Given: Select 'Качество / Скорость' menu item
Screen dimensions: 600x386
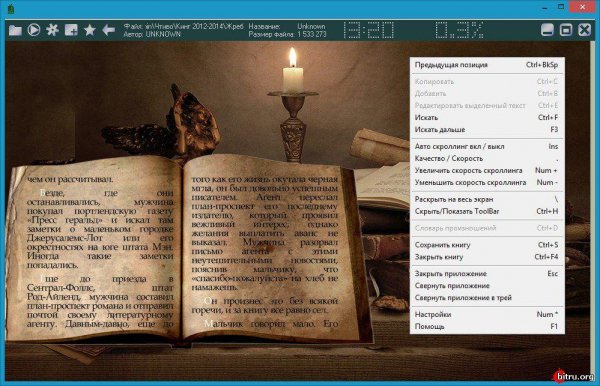Looking at the screenshot, I should 487,158.
